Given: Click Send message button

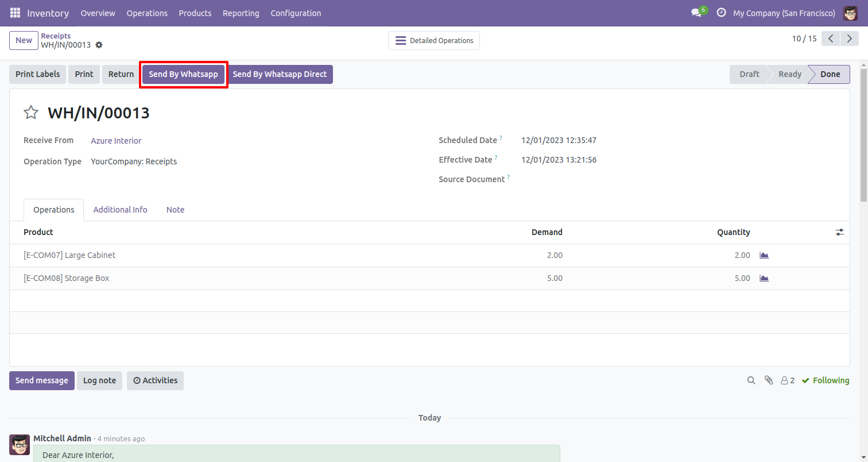Looking at the screenshot, I should [42, 380].
